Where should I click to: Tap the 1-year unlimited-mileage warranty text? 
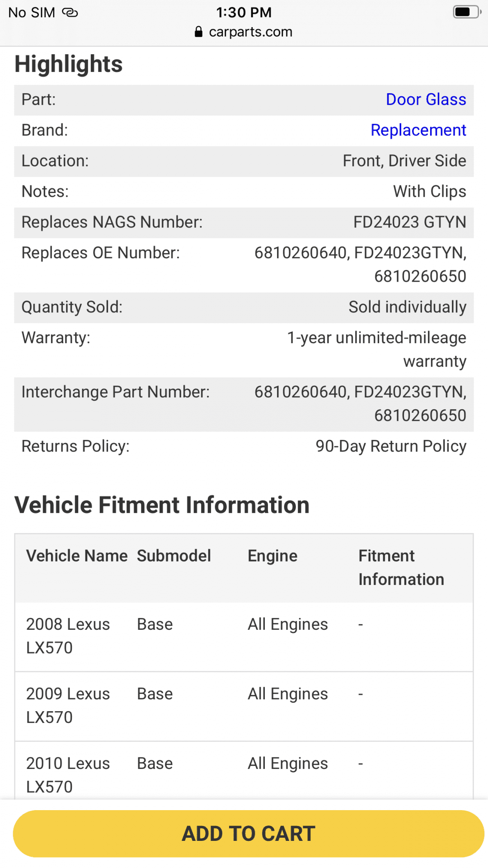[x=377, y=349]
